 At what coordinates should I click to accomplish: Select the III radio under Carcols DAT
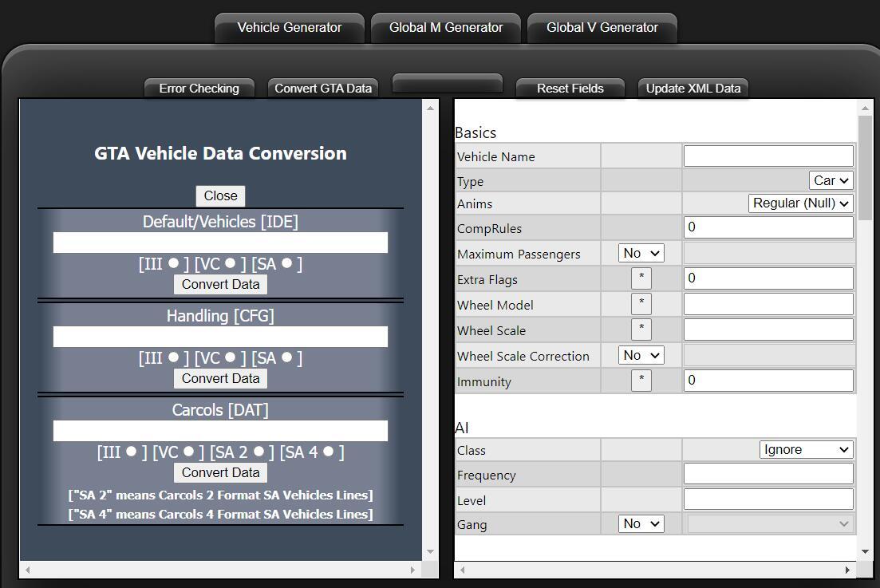point(132,451)
